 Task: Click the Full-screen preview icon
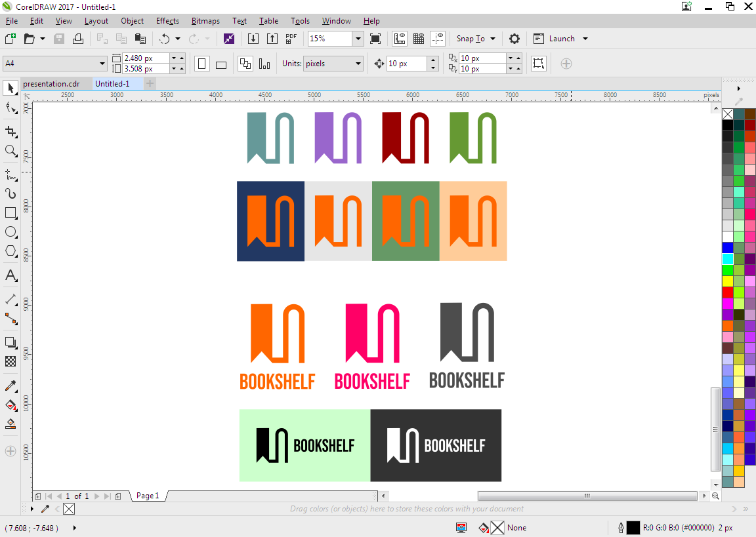pyautogui.click(x=375, y=39)
